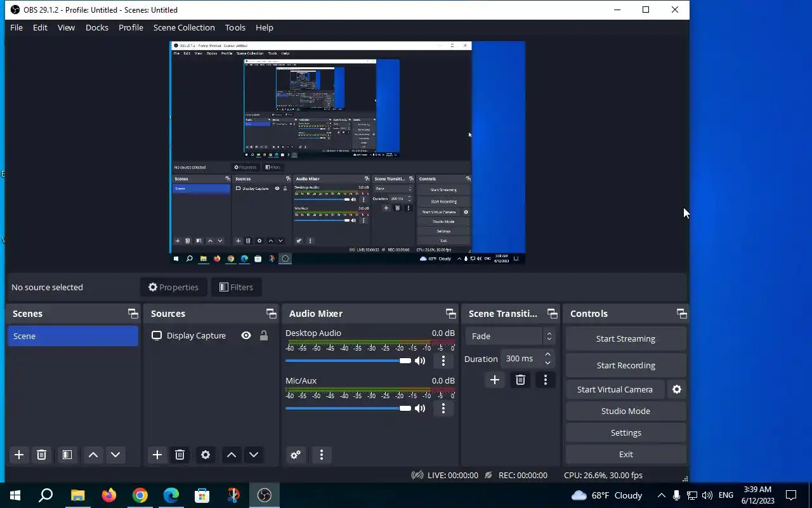Click Start Recording button
812x508 pixels.
point(625,365)
